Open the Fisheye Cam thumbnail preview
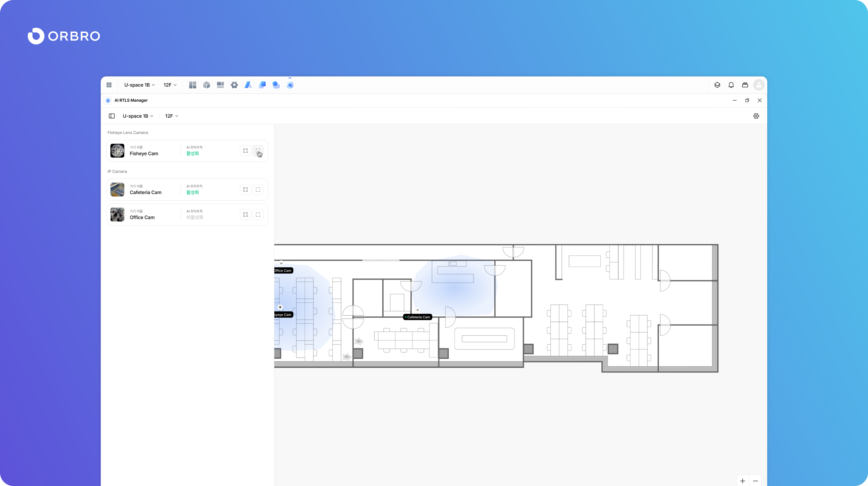 [117, 151]
